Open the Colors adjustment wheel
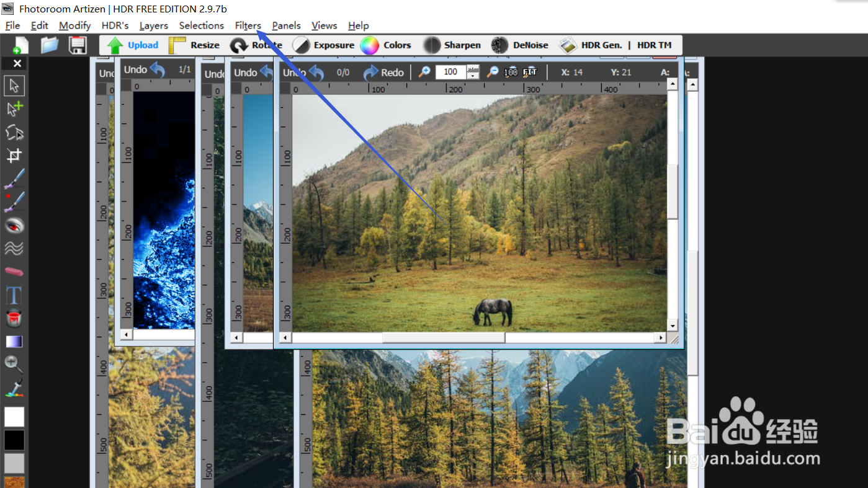The height and width of the screenshot is (488, 868). (x=386, y=45)
